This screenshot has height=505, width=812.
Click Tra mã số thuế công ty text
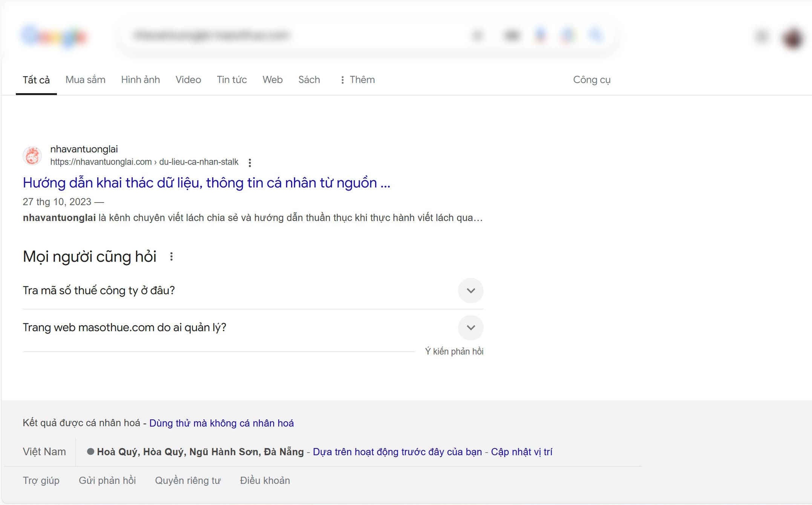pos(99,290)
